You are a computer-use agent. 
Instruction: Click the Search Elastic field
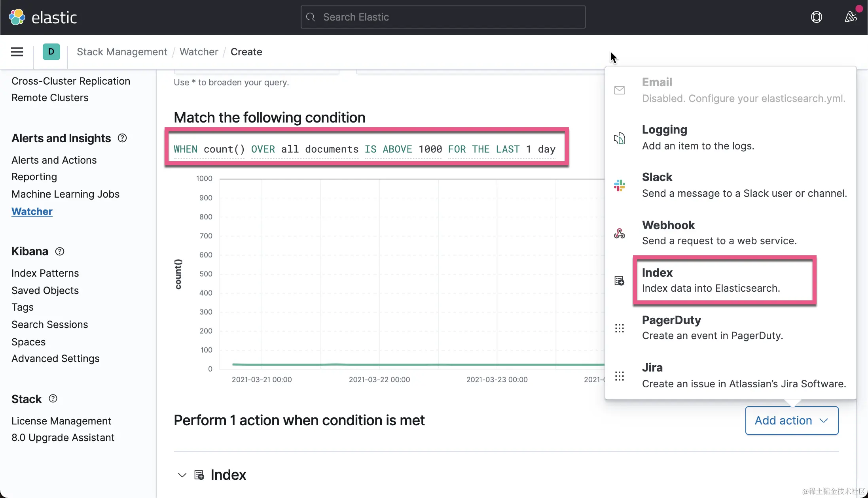click(443, 17)
